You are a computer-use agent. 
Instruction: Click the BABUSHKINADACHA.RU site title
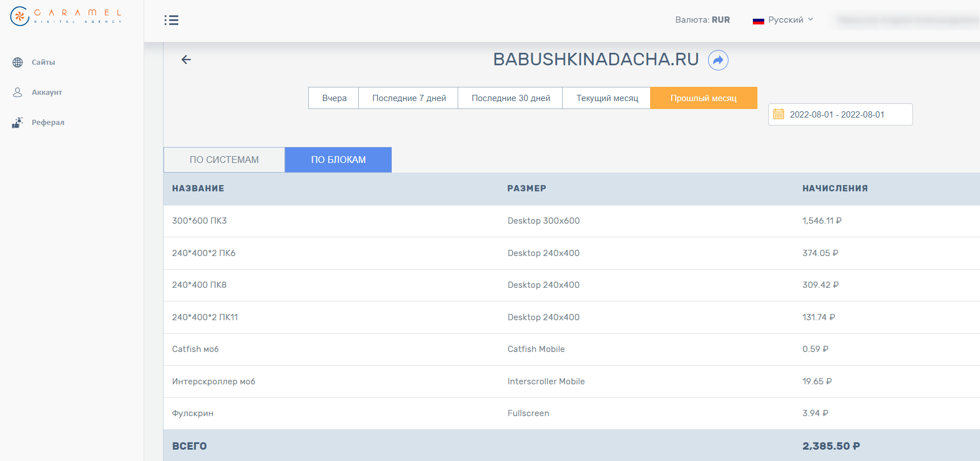click(x=596, y=59)
